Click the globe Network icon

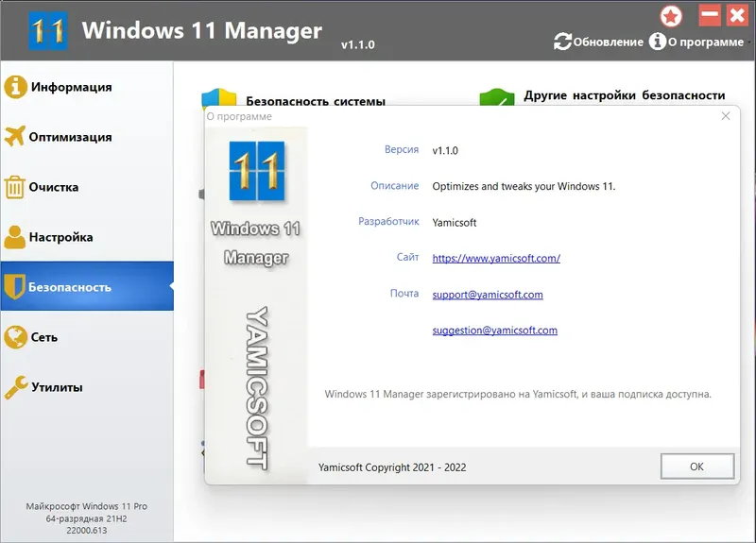pos(15,337)
